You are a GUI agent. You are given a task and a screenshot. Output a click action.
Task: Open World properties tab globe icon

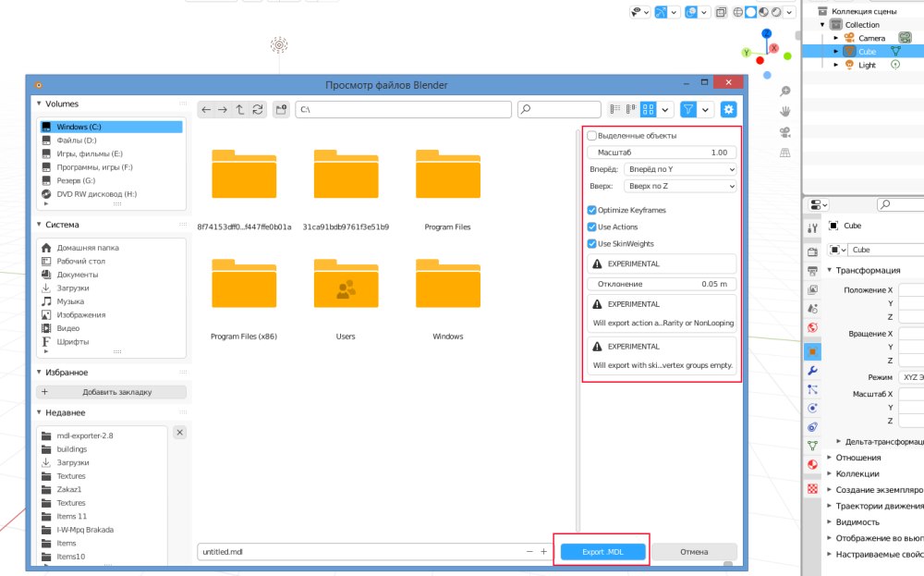click(x=812, y=328)
